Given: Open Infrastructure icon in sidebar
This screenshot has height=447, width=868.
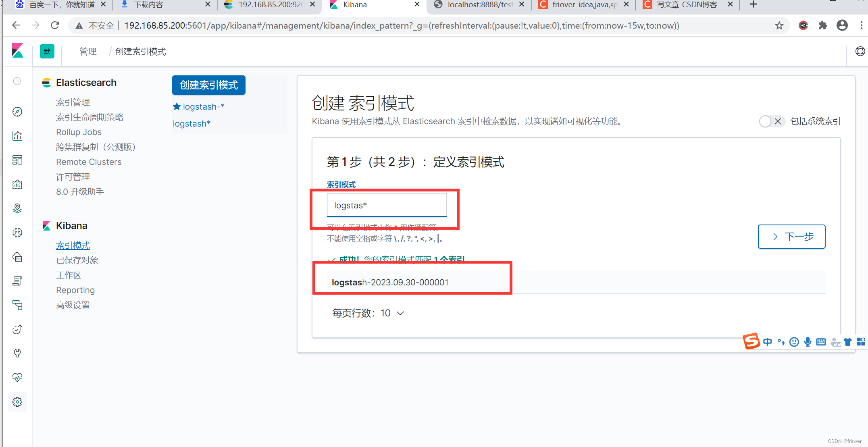Looking at the screenshot, I should (x=17, y=257).
